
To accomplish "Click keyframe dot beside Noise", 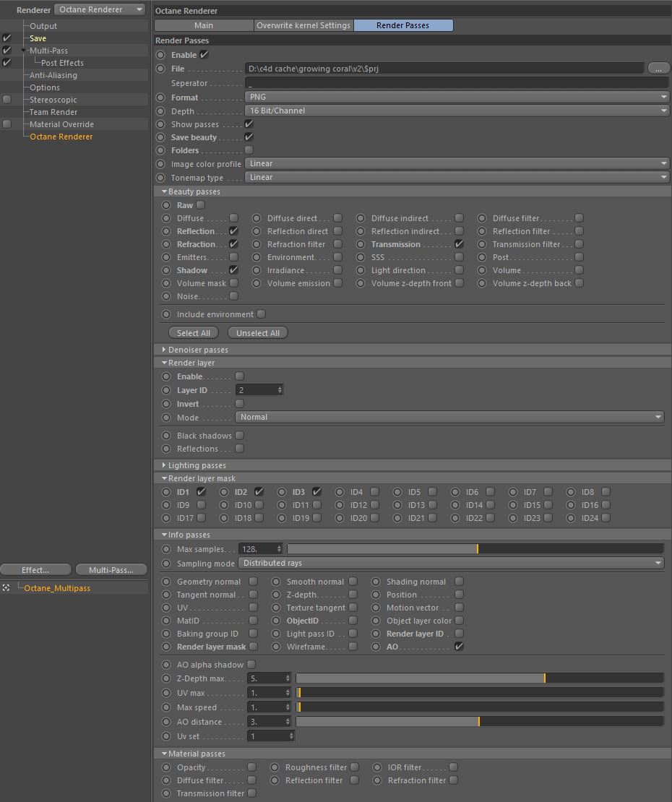I will click(166, 296).
